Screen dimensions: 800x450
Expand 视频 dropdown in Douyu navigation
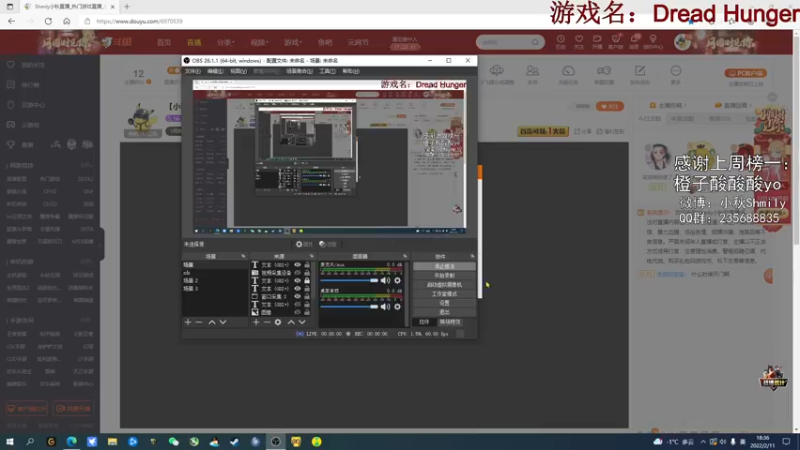coord(259,42)
